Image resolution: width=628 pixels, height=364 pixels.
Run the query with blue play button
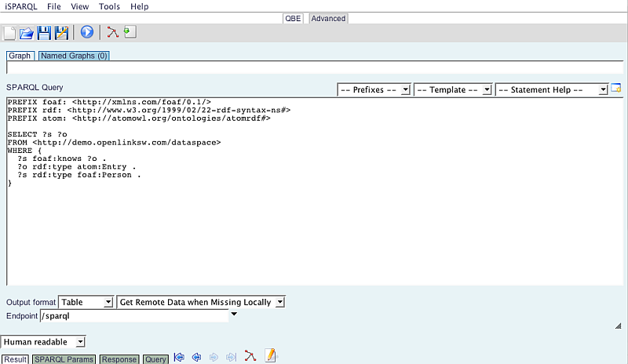click(x=87, y=32)
